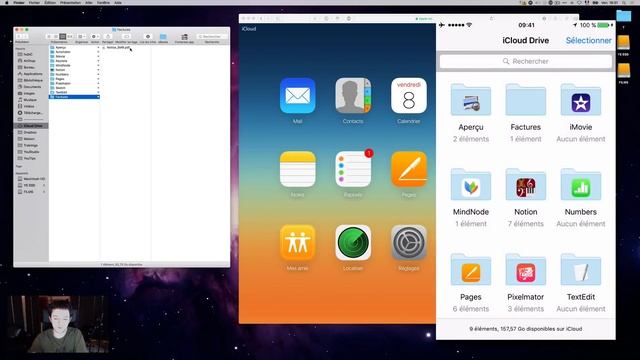Open the iMovie folder in iCloud Drive phone view
Image resolution: width=640 pixels, height=360 pixels.
pos(581,100)
